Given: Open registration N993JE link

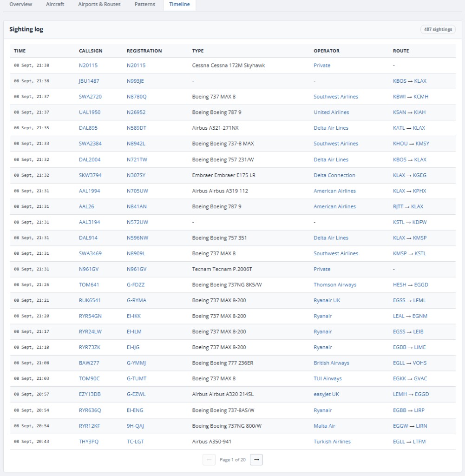Looking at the screenshot, I should (135, 81).
